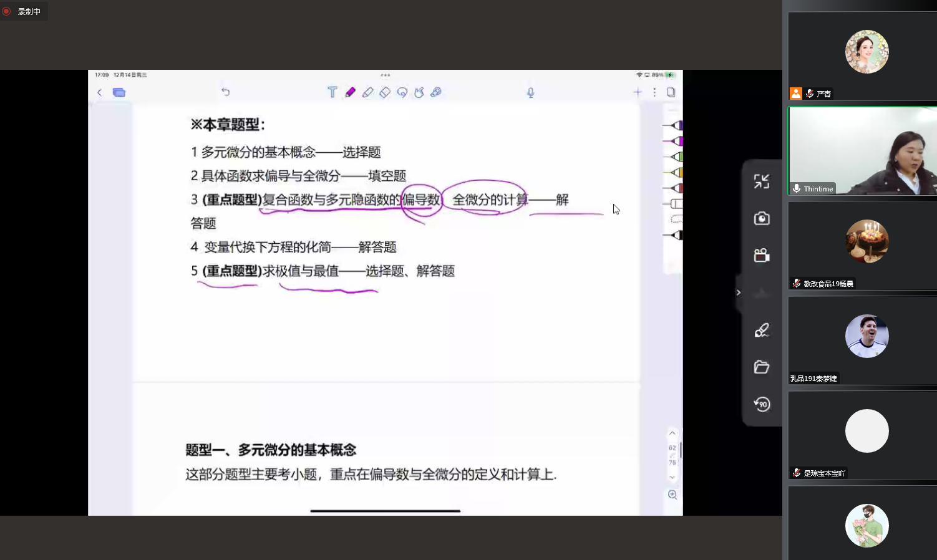Select the magenta pen tool
The width and height of the screenshot is (937, 560).
[x=350, y=92]
